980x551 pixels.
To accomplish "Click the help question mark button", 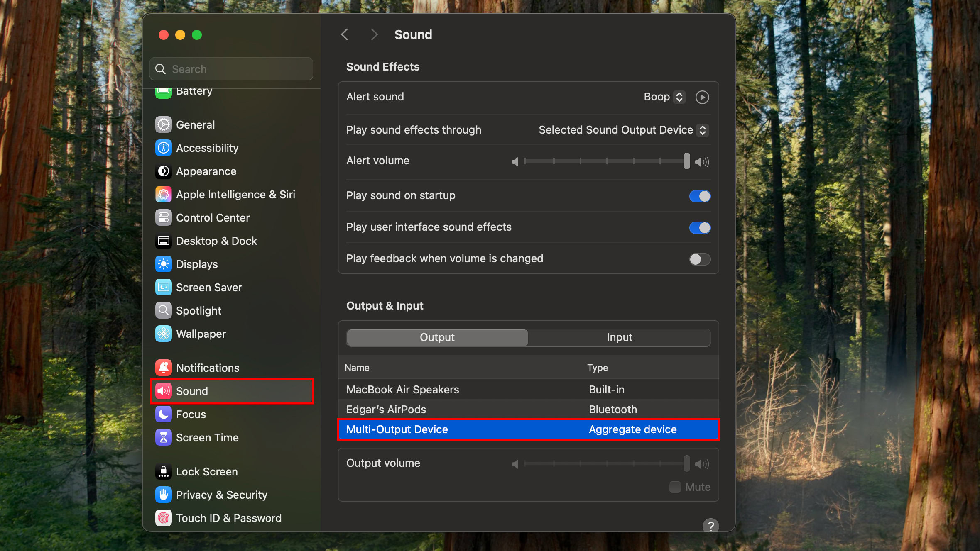I will click(x=710, y=526).
